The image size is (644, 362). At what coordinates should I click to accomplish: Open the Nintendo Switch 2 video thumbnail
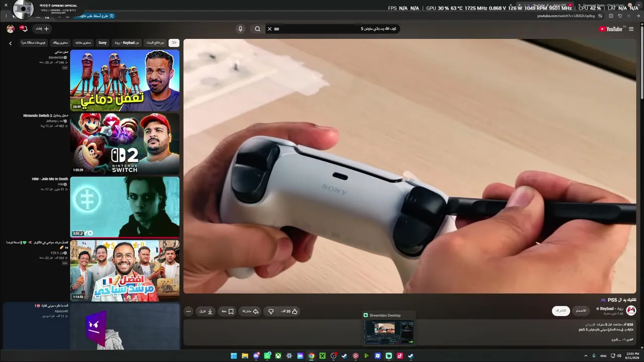[125, 143]
